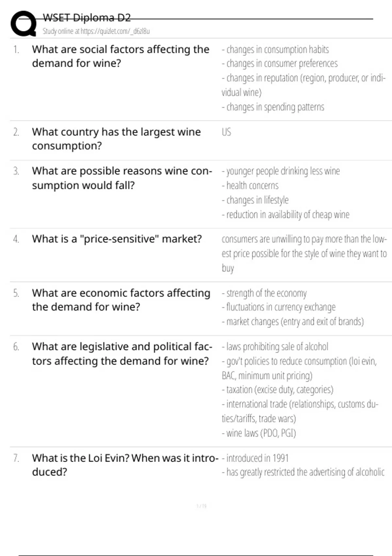392x556 pixels.
Task: Select question 5 about economic factors
Action: pos(121,300)
